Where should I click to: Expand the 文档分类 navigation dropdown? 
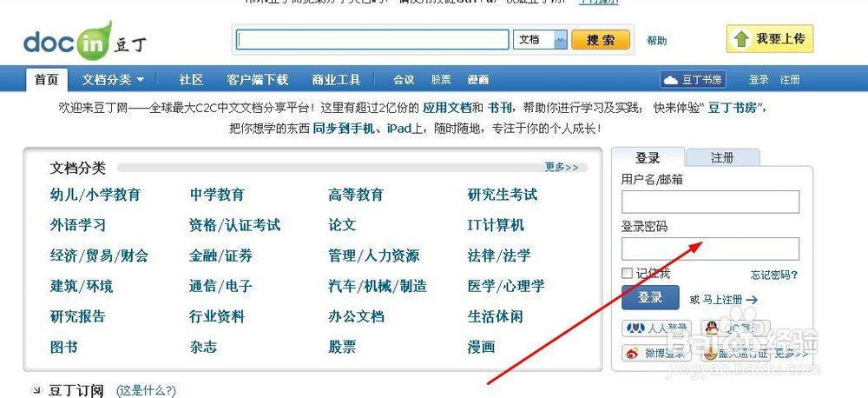pyautogui.click(x=113, y=80)
